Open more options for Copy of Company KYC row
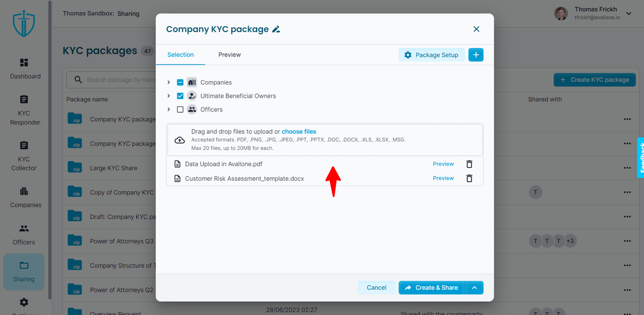The height and width of the screenshot is (315, 644). coord(627,192)
